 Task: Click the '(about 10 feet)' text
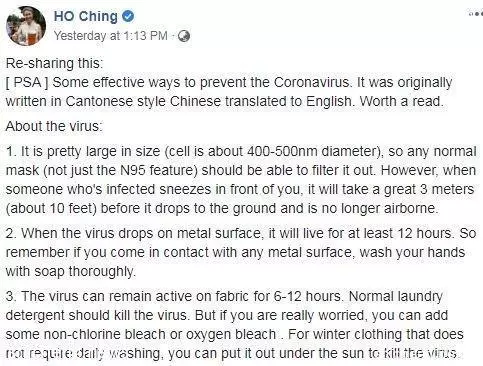click(x=51, y=209)
